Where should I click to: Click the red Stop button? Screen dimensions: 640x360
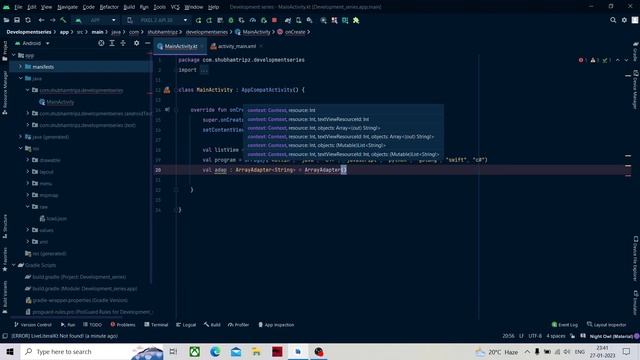(274, 20)
